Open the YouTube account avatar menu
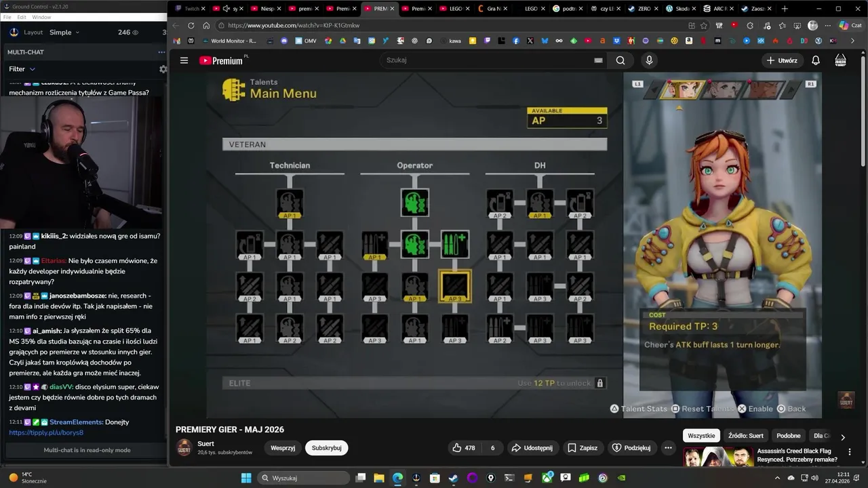This screenshot has width=868, height=488. tap(840, 60)
